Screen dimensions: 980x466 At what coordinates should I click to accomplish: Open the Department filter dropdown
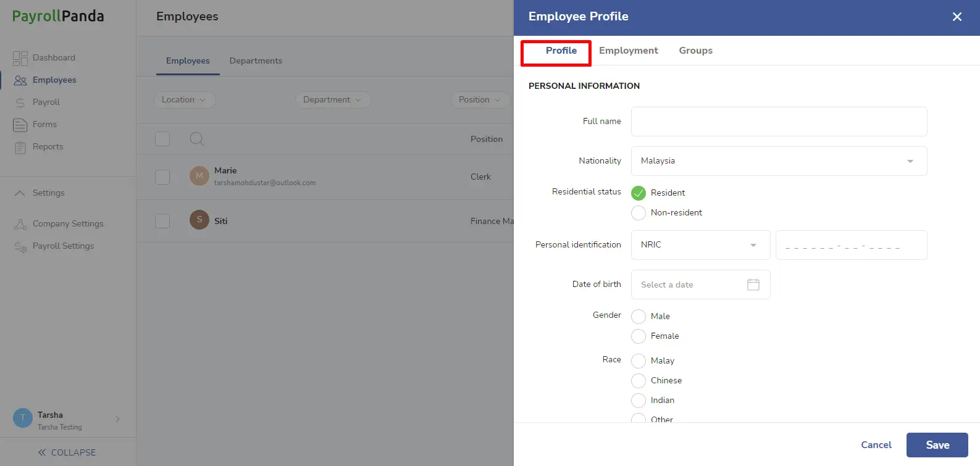(x=333, y=100)
